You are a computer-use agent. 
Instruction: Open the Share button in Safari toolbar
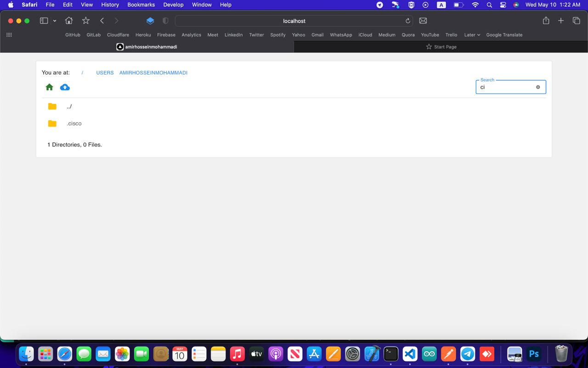point(546,21)
